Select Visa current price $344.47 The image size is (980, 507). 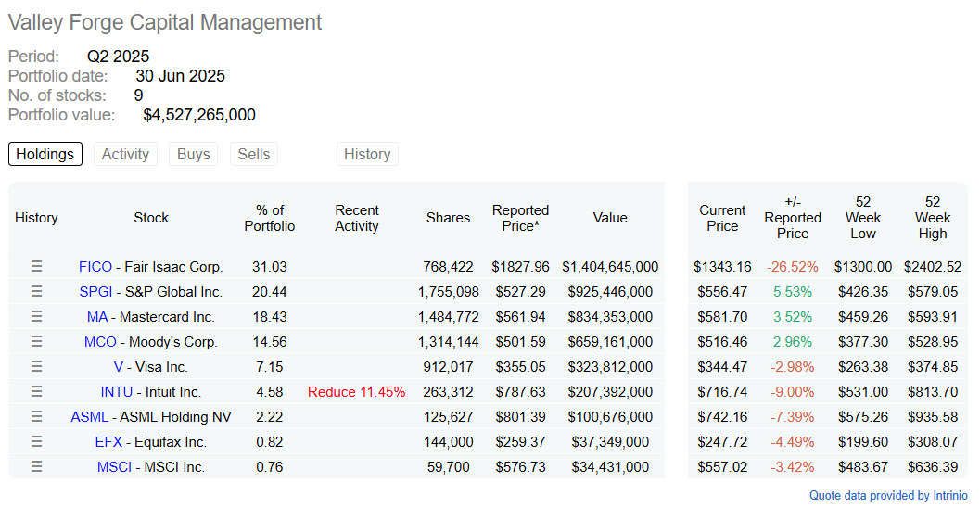(722, 367)
